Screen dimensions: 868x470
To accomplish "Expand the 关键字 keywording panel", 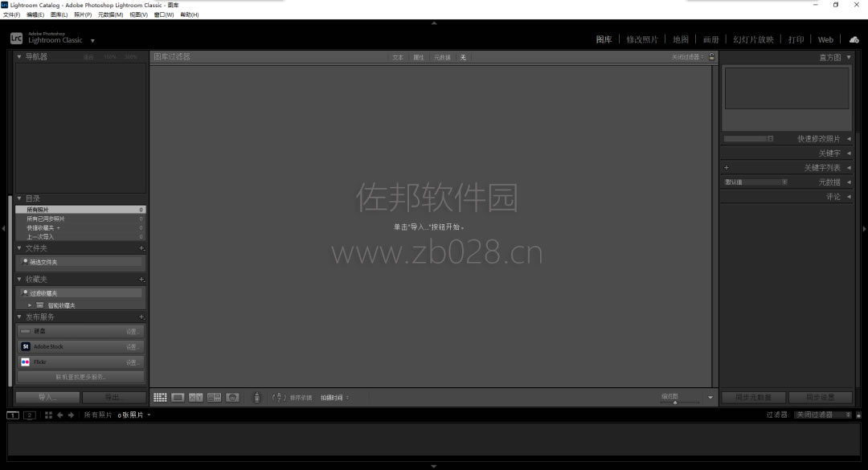I will coord(850,153).
